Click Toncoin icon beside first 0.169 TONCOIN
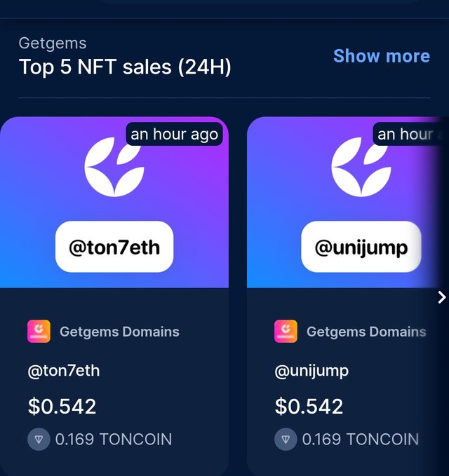449x476 pixels. [x=39, y=439]
